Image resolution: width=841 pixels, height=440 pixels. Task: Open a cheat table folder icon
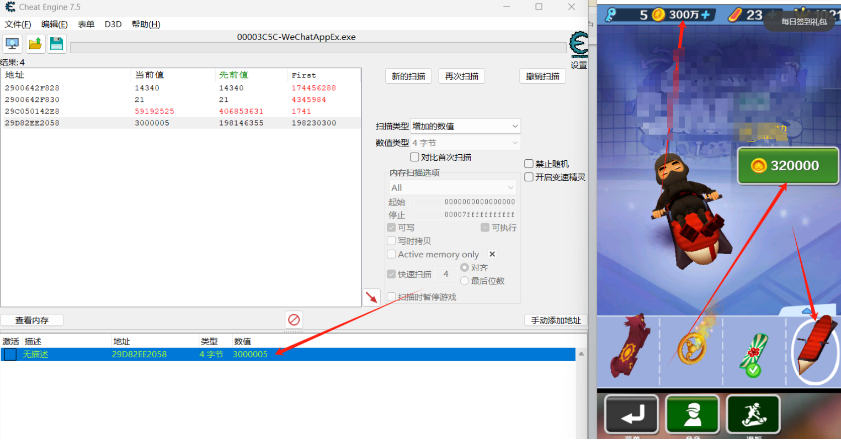[x=35, y=43]
